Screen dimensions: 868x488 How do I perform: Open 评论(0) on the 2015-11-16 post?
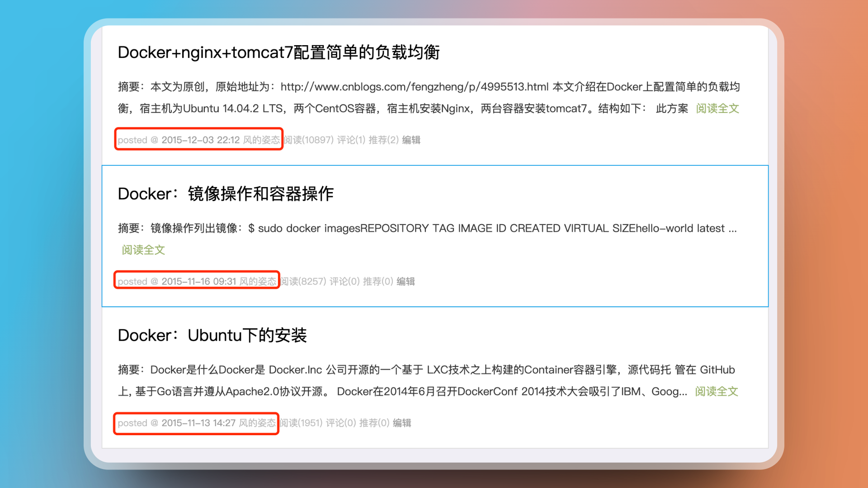[344, 282]
